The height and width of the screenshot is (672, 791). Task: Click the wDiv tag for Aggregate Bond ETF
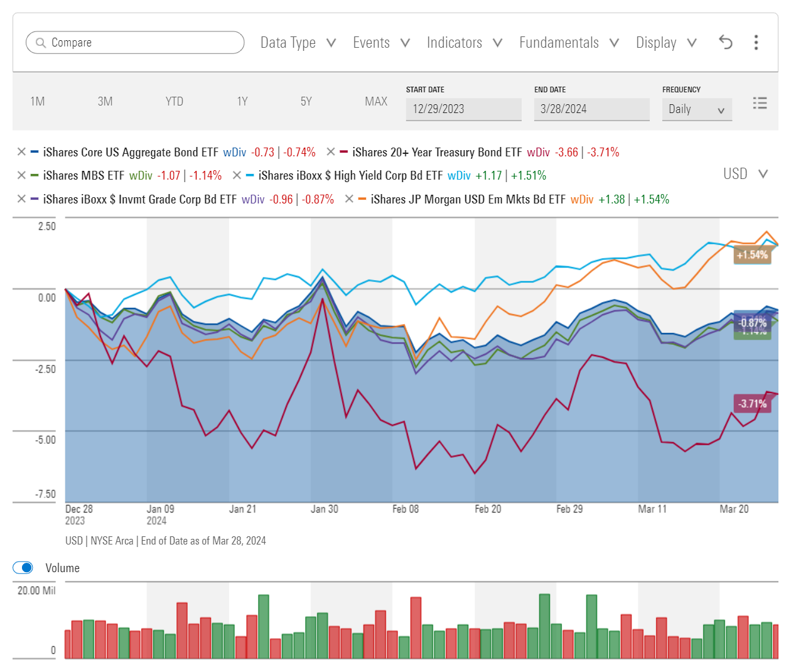click(x=235, y=152)
